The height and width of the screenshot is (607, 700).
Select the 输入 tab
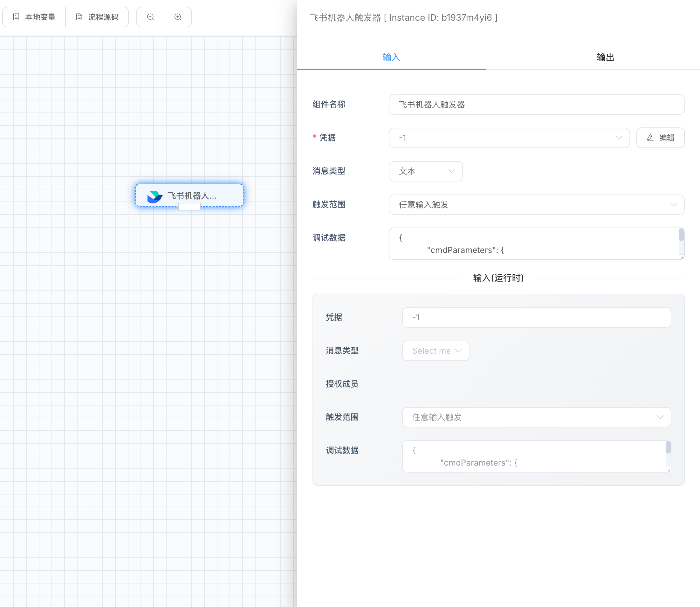[x=391, y=57]
